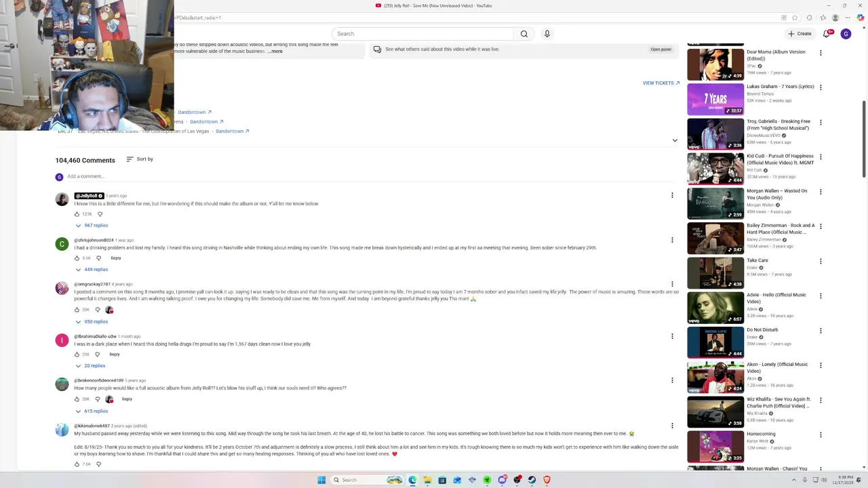Image resolution: width=868 pixels, height=488 pixels.
Task: Like the @kikimalone6487 comment
Action: click(x=77, y=464)
